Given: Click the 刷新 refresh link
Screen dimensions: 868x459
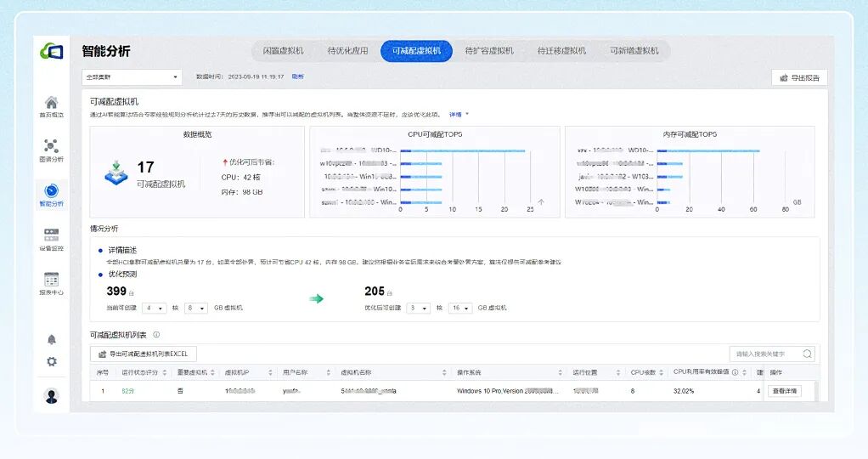Looking at the screenshot, I should click(298, 76).
